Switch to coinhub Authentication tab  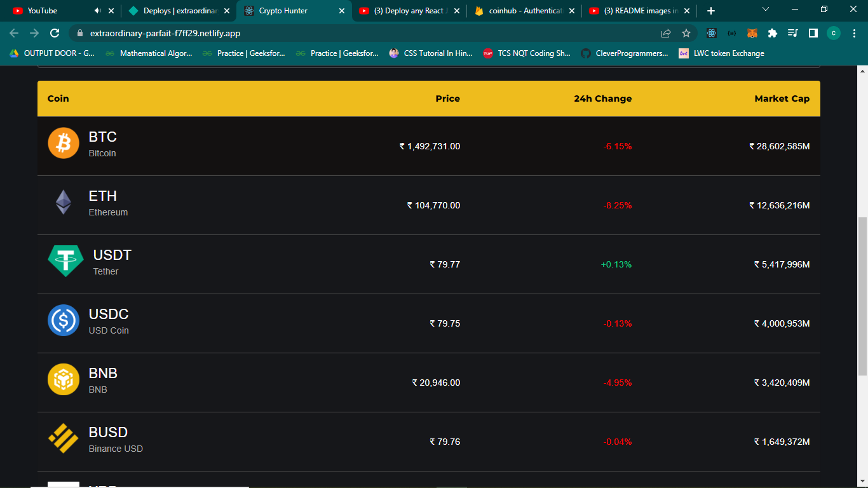pos(526,11)
